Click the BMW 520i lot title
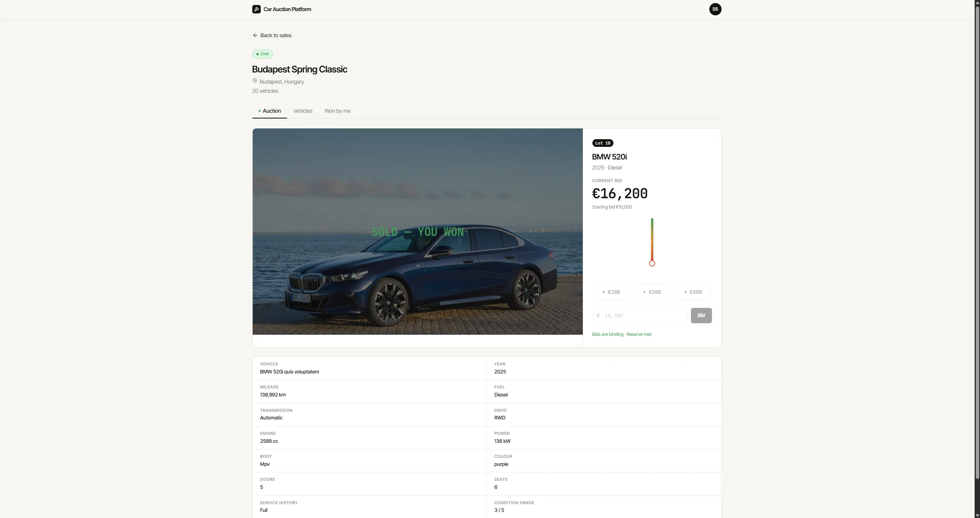Viewport: 980px width, 518px height. click(x=609, y=157)
